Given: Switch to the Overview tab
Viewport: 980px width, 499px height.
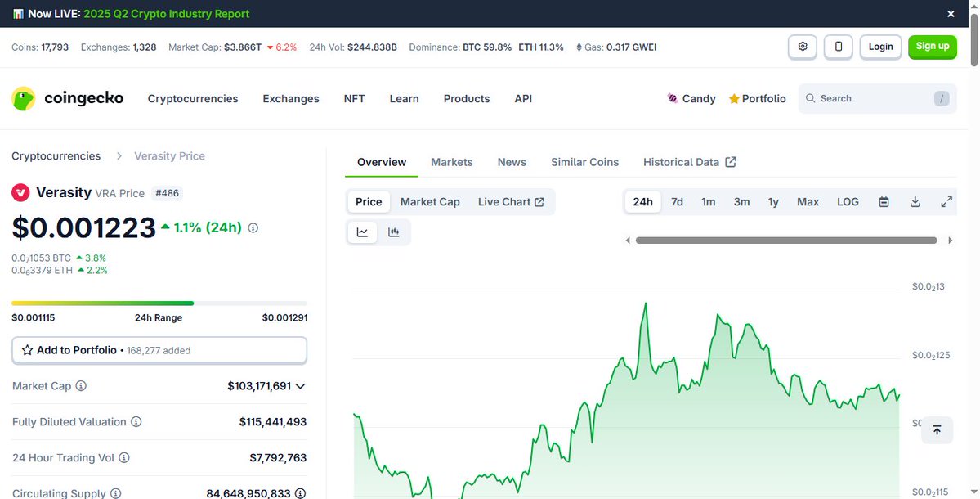Looking at the screenshot, I should coord(381,162).
